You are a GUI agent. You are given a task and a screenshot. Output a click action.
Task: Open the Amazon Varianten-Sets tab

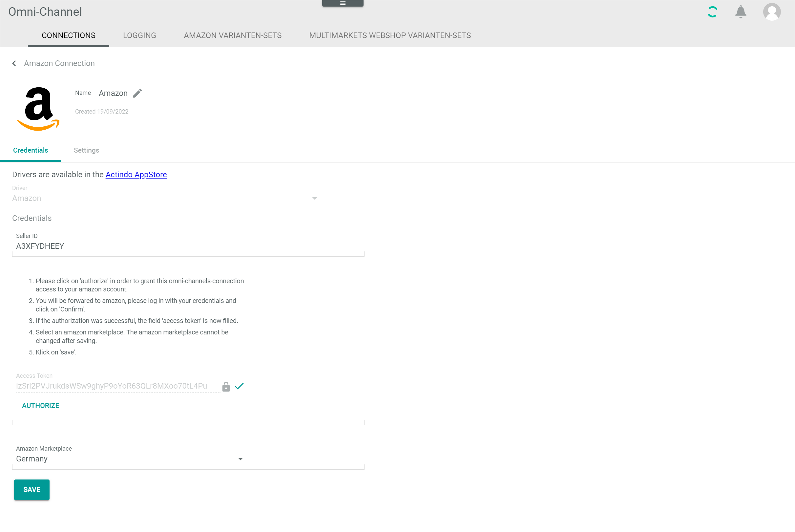[233, 35]
